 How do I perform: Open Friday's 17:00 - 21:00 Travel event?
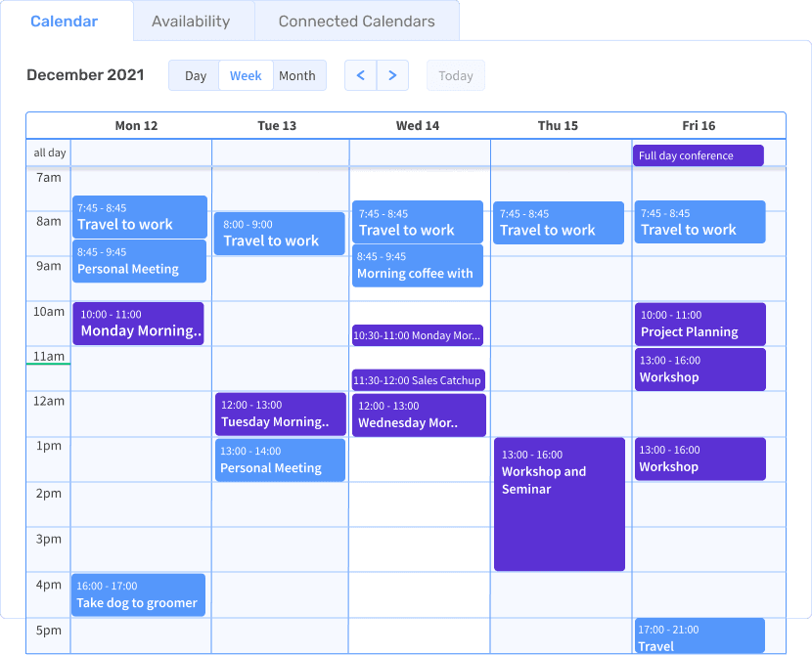pos(699,635)
